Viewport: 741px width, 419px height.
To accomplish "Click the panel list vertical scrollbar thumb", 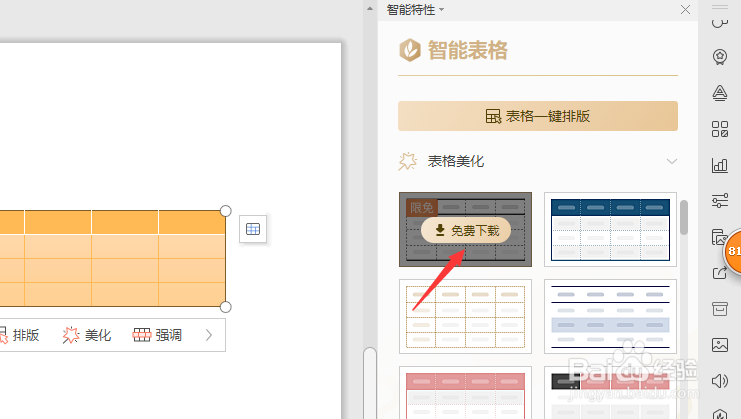I will (684, 217).
